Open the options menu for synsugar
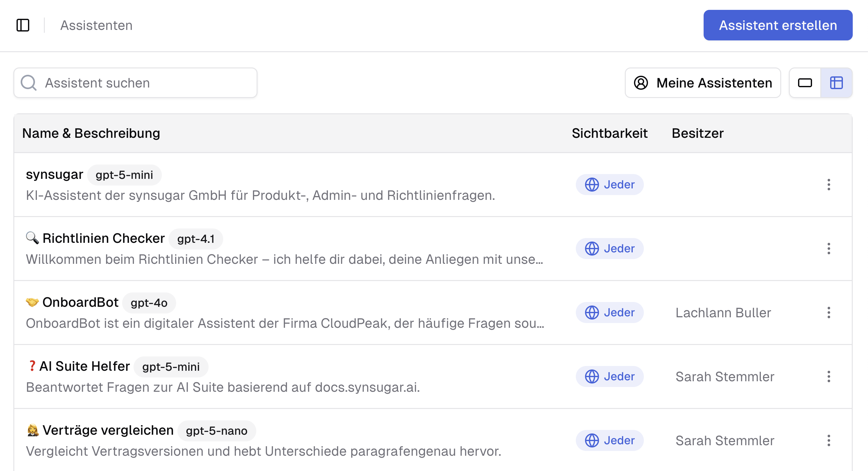Image resolution: width=868 pixels, height=471 pixels. 828,185
